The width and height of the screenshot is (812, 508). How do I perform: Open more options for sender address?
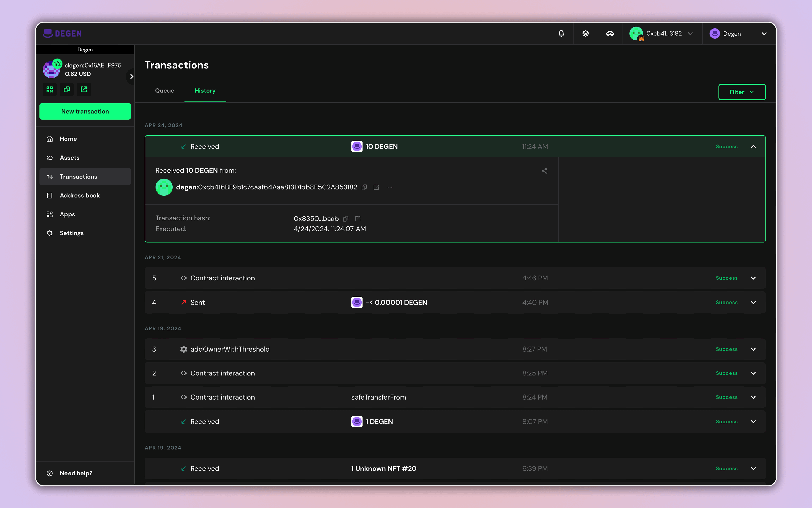pyautogui.click(x=390, y=187)
